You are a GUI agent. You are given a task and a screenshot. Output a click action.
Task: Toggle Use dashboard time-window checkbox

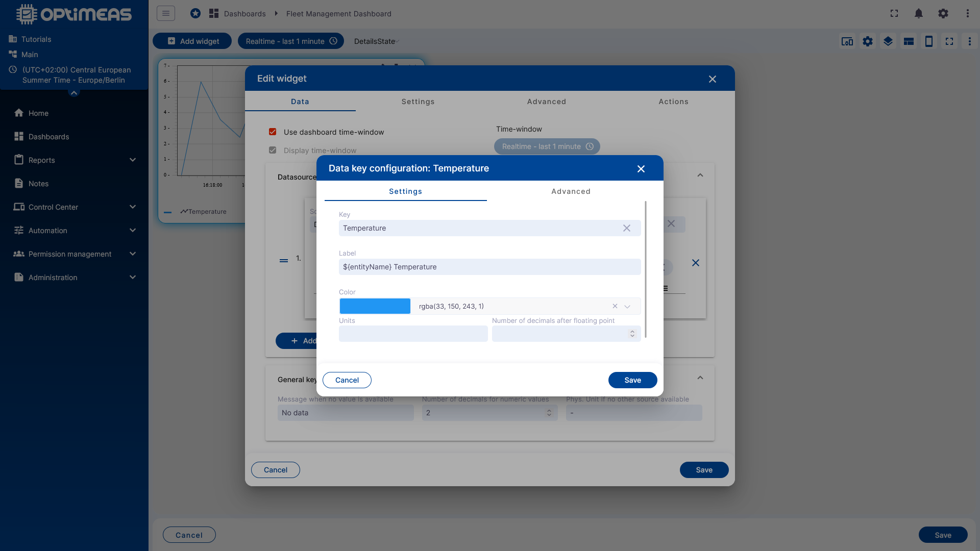273,132
